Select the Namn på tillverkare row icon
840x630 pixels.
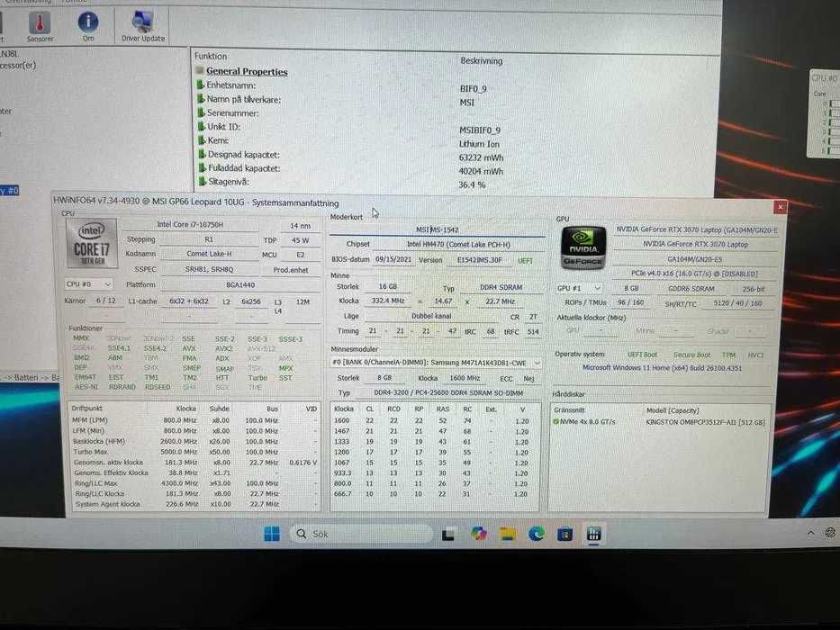(201, 99)
